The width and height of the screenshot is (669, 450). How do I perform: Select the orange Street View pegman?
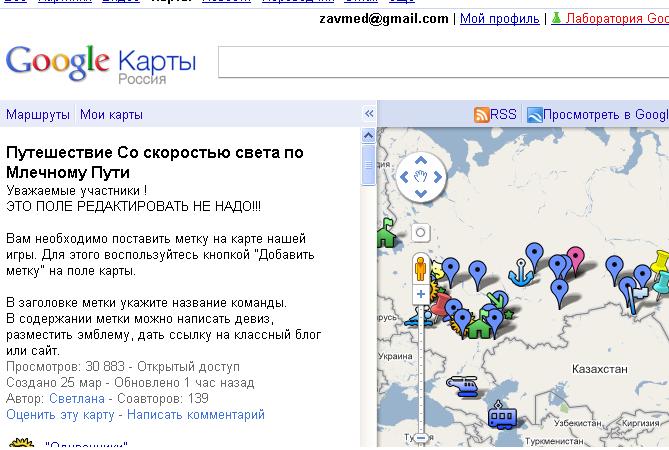421,269
